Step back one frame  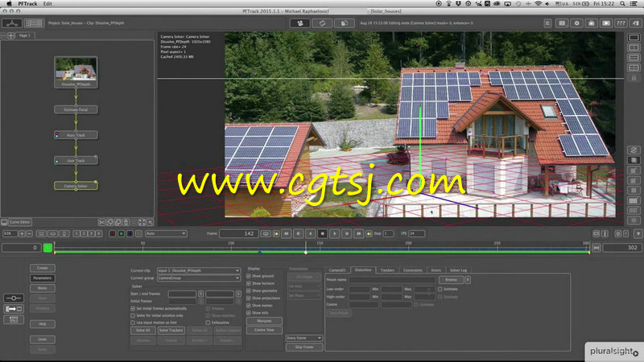pos(299,233)
